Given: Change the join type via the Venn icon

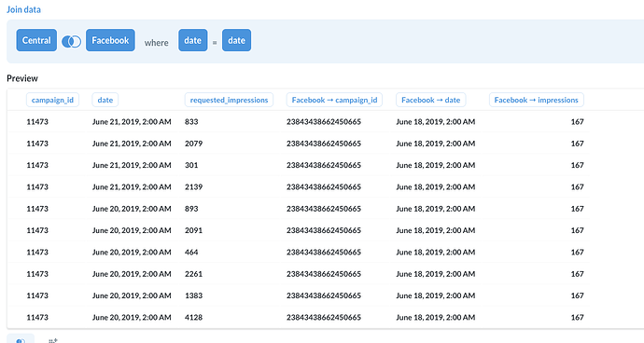Looking at the screenshot, I should (x=71, y=41).
